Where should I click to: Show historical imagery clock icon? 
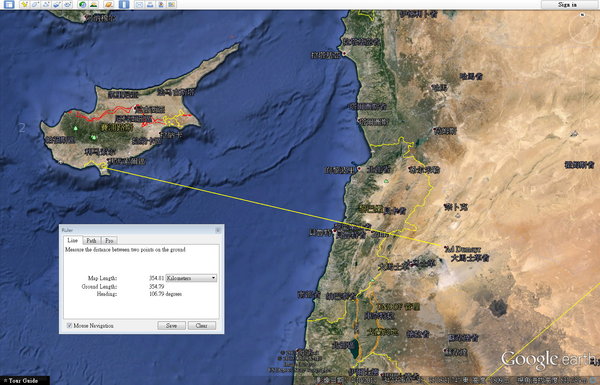pyautogui.click(x=83, y=5)
